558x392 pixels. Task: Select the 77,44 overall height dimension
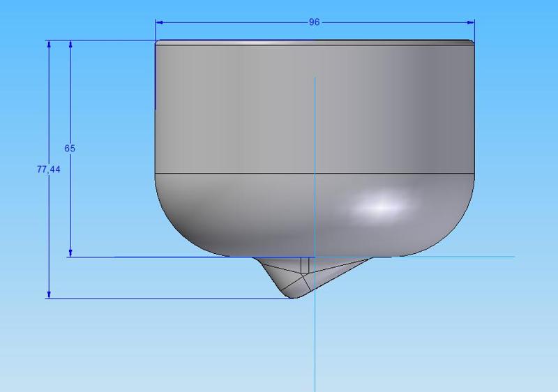48,169
